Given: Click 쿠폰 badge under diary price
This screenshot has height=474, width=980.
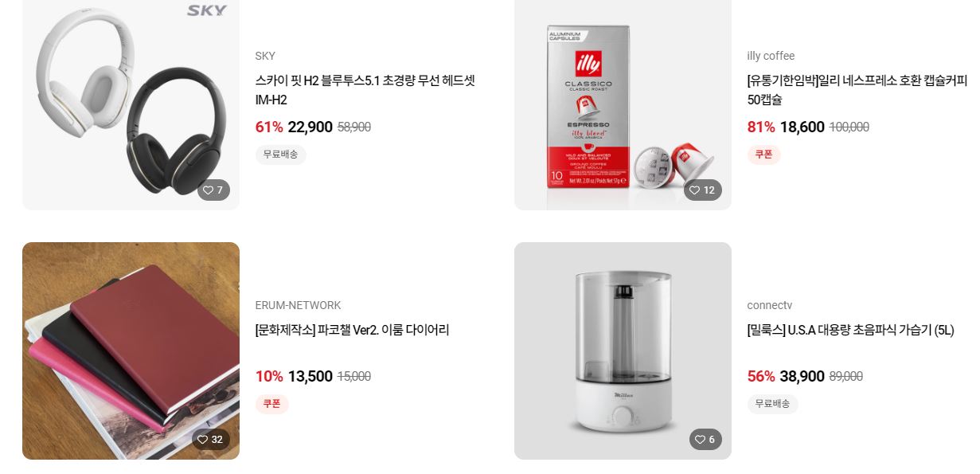Looking at the screenshot, I should 271,404.
